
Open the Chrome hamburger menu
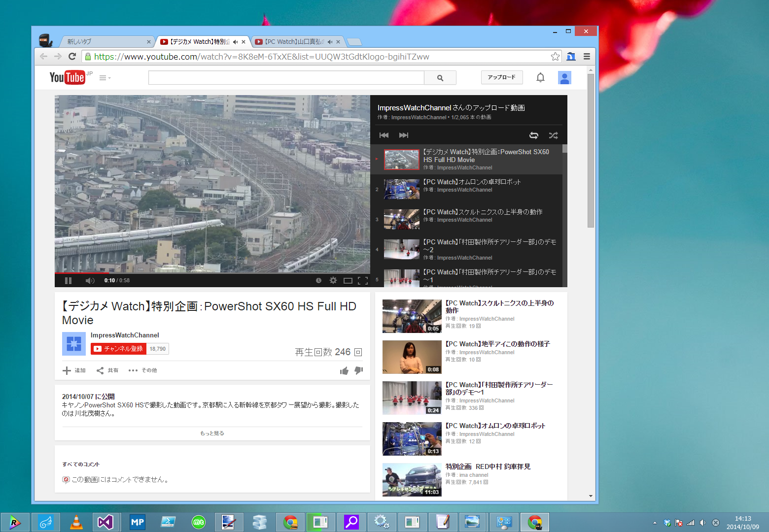[x=587, y=57]
